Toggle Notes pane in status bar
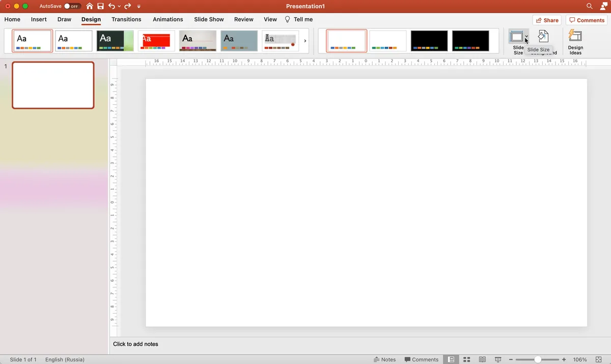Screen dimensions: 611x364 pyautogui.click(x=384, y=359)
